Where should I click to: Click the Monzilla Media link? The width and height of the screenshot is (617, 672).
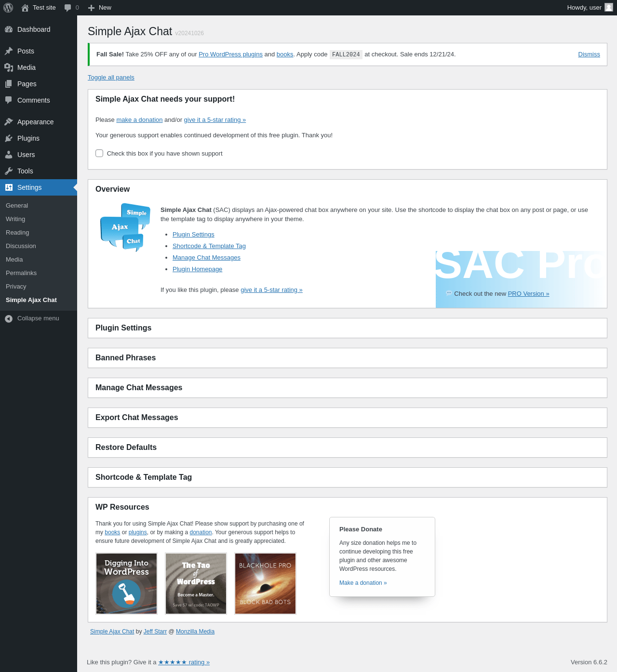pos(195,632)
